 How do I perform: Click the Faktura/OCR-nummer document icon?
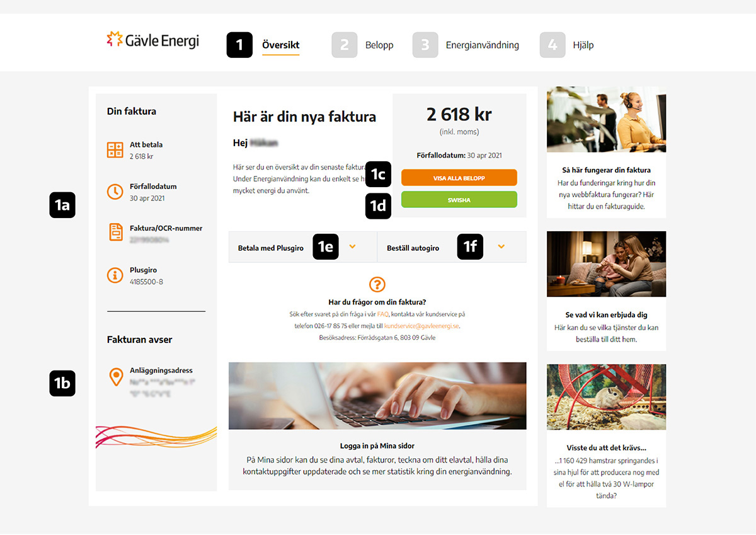pos(115,233)
